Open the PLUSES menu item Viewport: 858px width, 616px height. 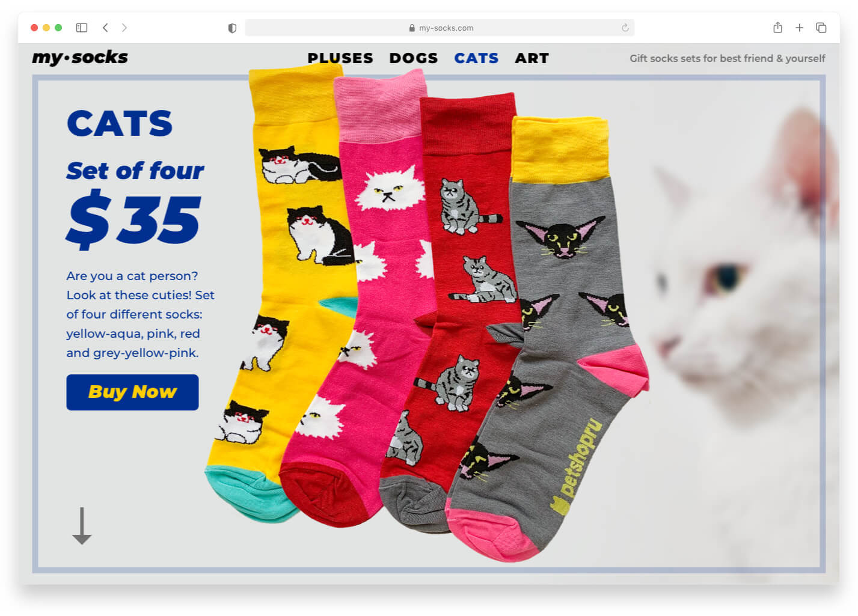point(340,58)
